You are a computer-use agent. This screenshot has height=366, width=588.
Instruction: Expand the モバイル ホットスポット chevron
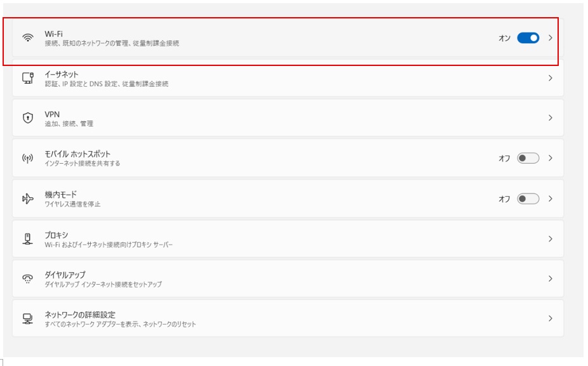550,158
